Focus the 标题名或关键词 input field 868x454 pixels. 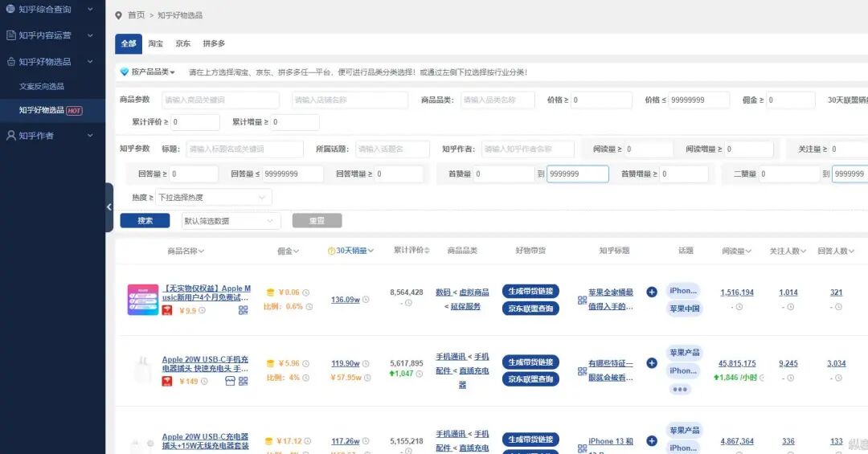pos(244,149)
